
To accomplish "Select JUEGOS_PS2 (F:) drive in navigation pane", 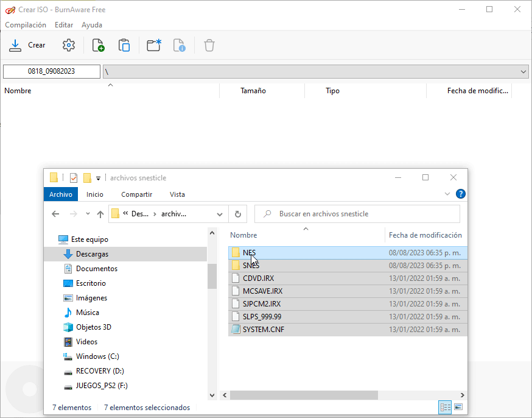I will [x=102, y=386].
